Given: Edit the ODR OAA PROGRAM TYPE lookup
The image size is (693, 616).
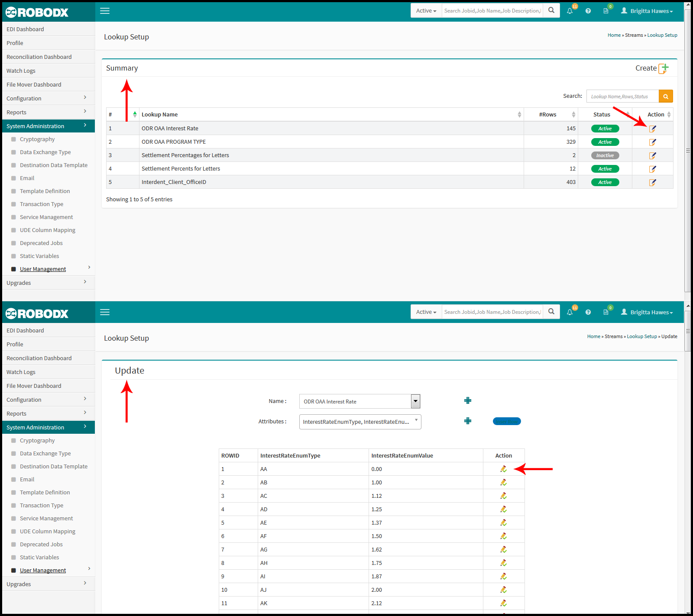Looking at the screenshot, I should click(x=652, y=142).
